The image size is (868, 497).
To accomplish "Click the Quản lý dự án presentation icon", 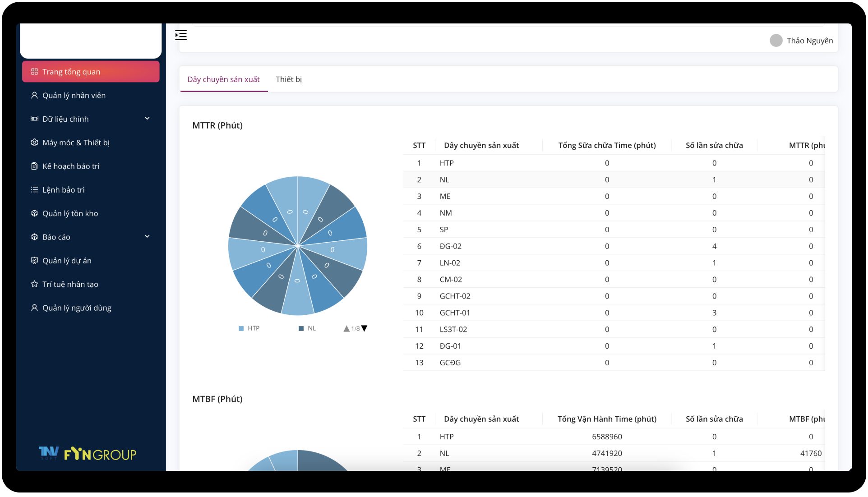I will tap(34, 261).
